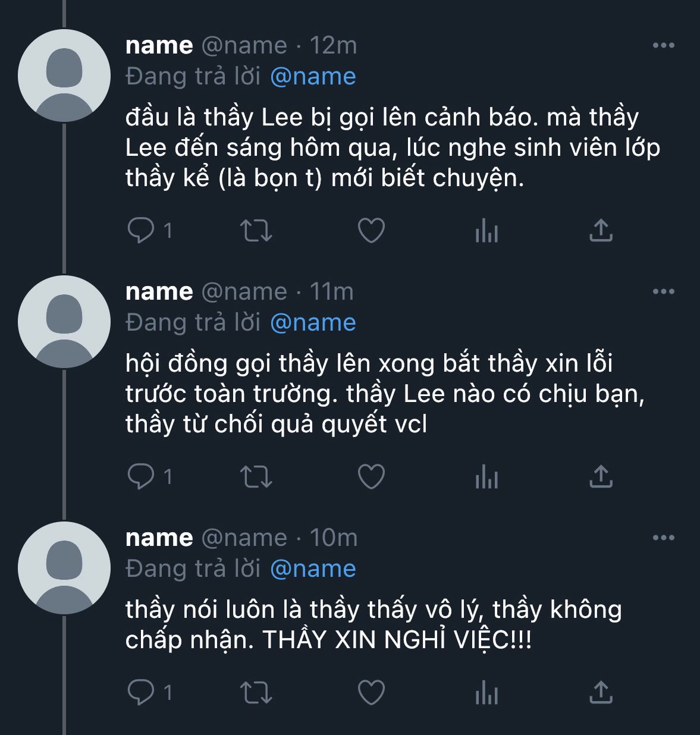Reply to the 12m tweet
700x735 pixels.
tap(141, 231)
